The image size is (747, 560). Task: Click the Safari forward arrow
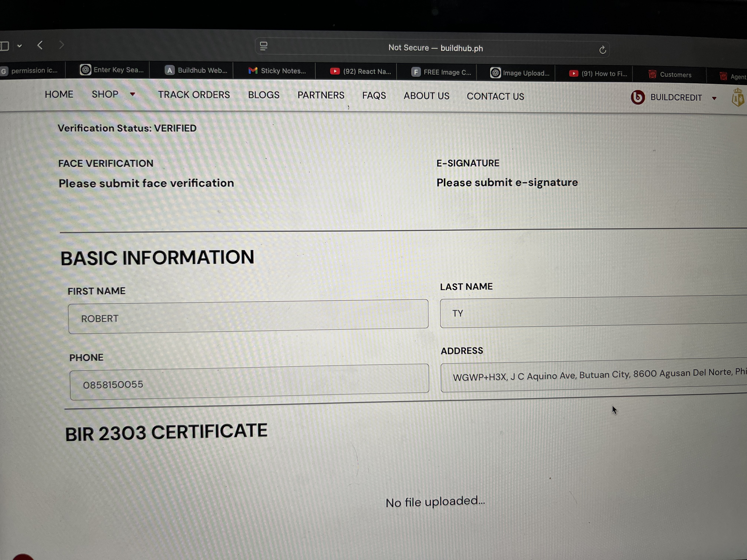(61, 45)
